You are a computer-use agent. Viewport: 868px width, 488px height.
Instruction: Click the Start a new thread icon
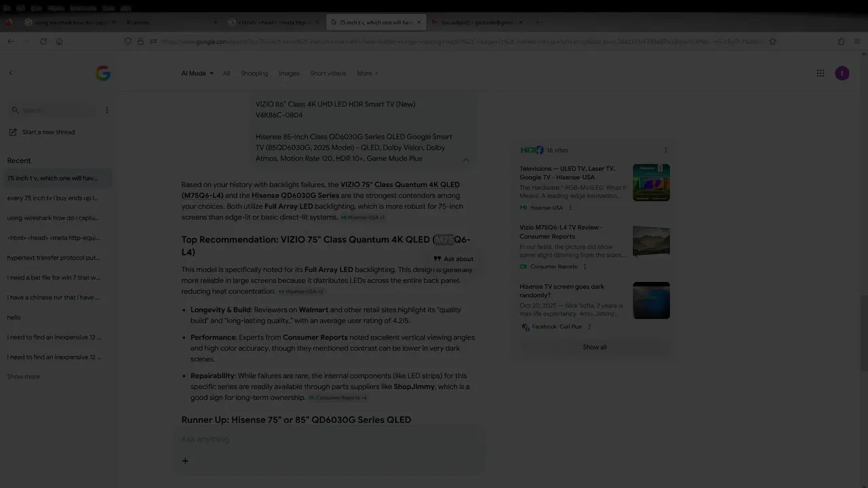(12, 132)
